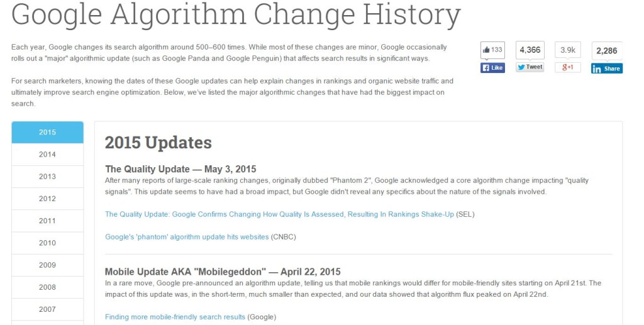Switch to the 2014 updates tab
Screen dimensions: 644x325
(x=47, y=154)
